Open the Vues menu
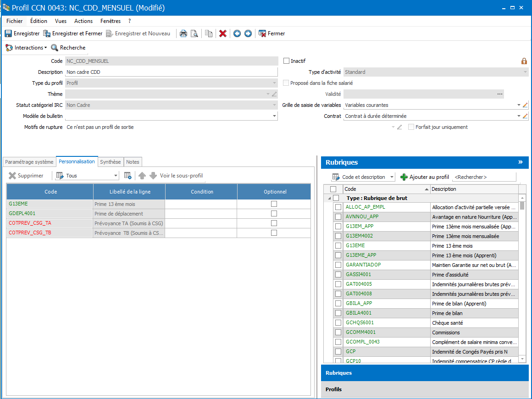Viewport: 532px width, 399px height. pyautogui.click(x=61, y=21)
